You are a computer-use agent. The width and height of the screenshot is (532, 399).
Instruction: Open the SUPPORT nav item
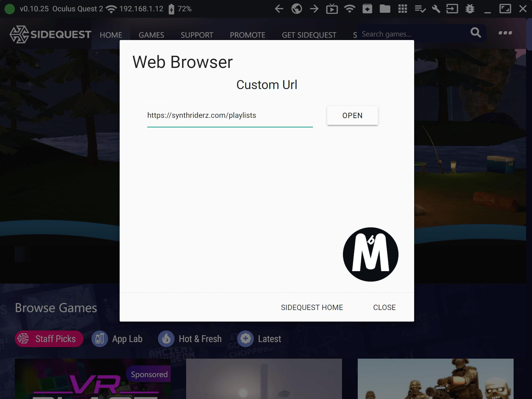click(197, 35)
